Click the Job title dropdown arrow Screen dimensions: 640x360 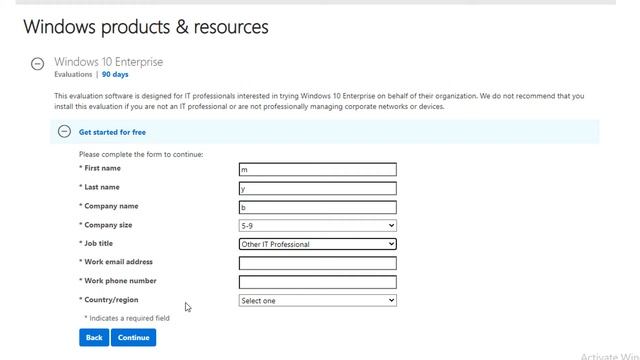(391, 244)
